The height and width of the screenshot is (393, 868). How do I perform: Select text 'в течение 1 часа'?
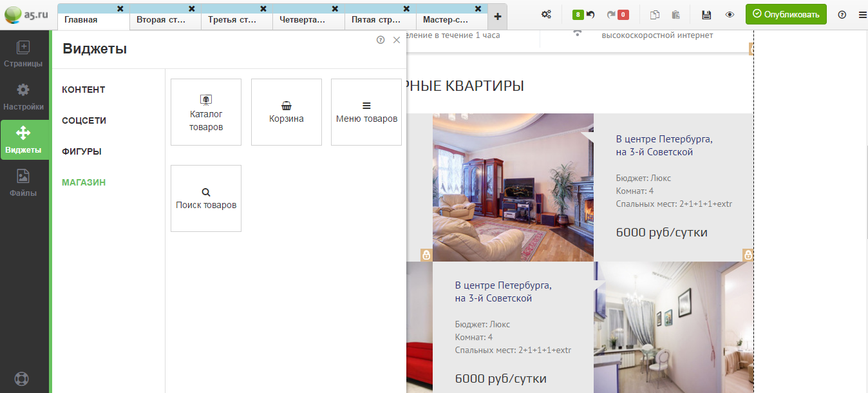coord(466,35)
